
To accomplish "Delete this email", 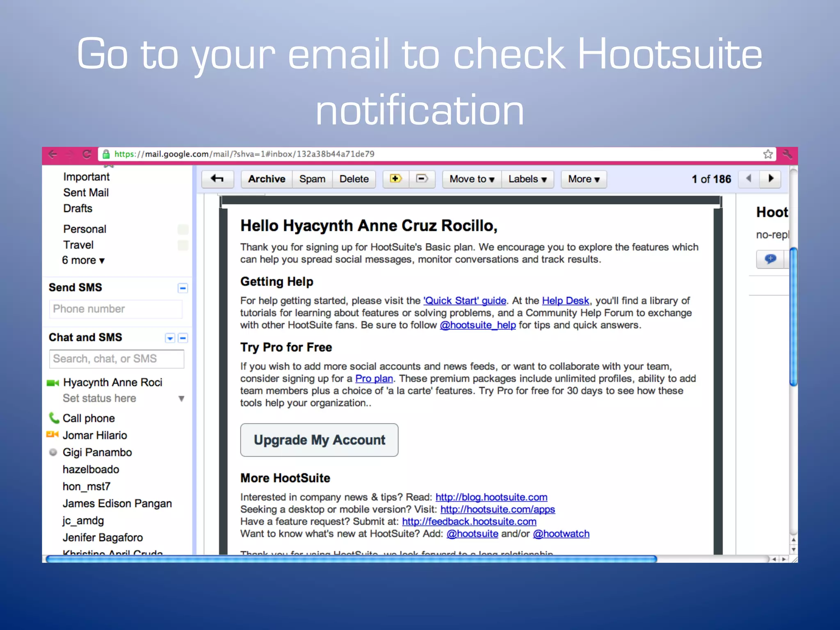I will pos(354,179).
